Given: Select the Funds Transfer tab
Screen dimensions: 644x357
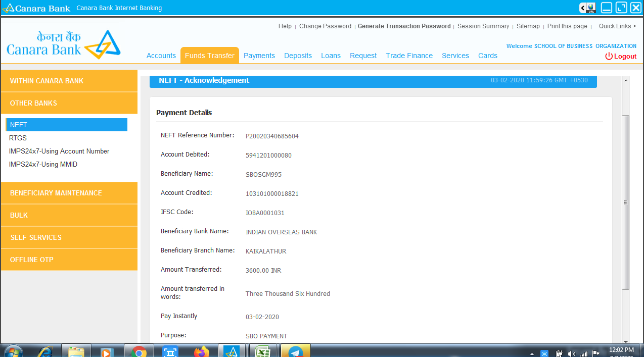Looking at the screenshot, I should tap(210, 56).
